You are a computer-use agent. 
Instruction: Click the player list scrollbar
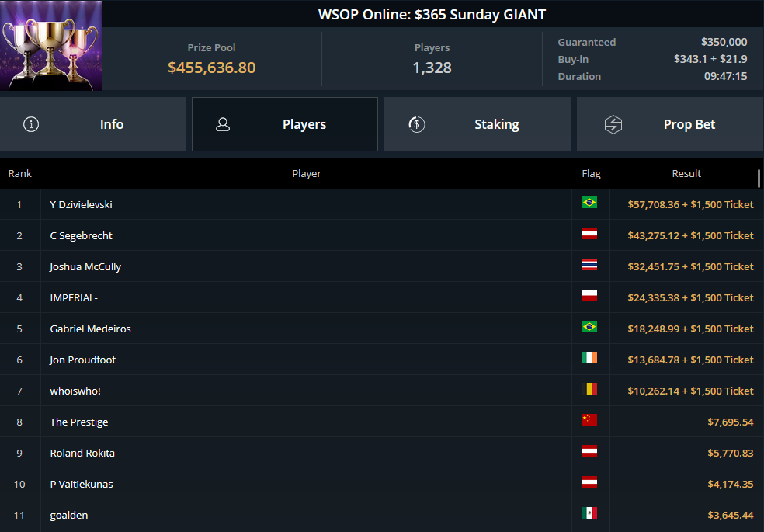(759, 179)
